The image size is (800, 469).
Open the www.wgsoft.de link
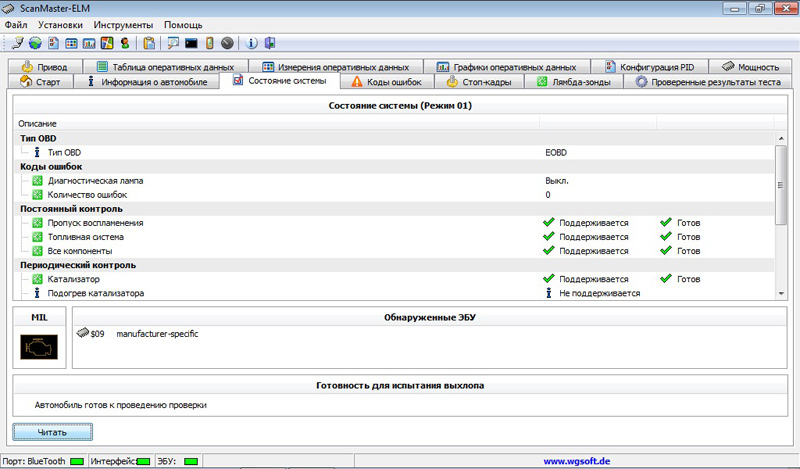coord(577,461)
